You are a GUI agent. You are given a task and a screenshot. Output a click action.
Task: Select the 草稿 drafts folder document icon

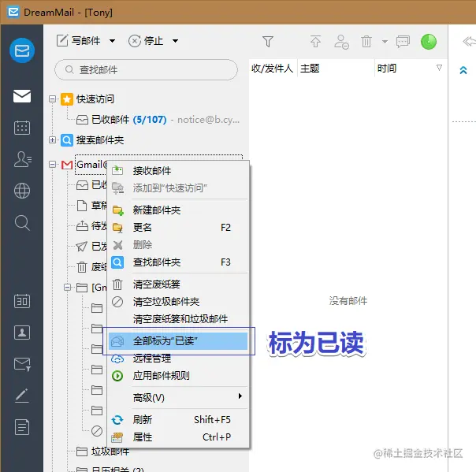click(x=82, y=206)
